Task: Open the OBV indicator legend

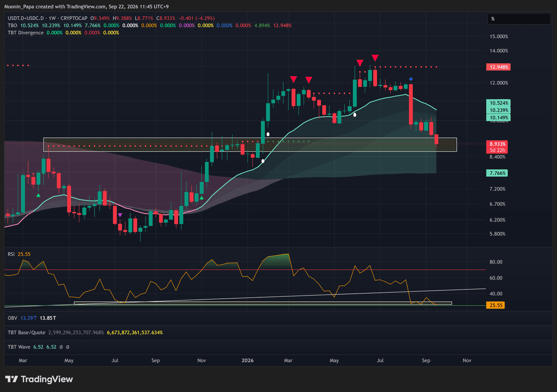Action: (12, 317)
